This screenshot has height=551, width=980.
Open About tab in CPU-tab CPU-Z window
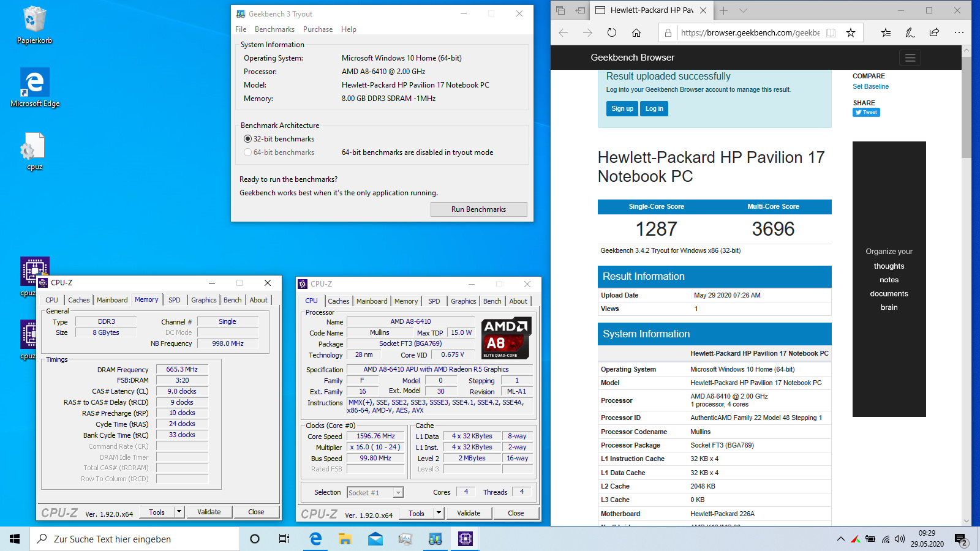point(518,301)
